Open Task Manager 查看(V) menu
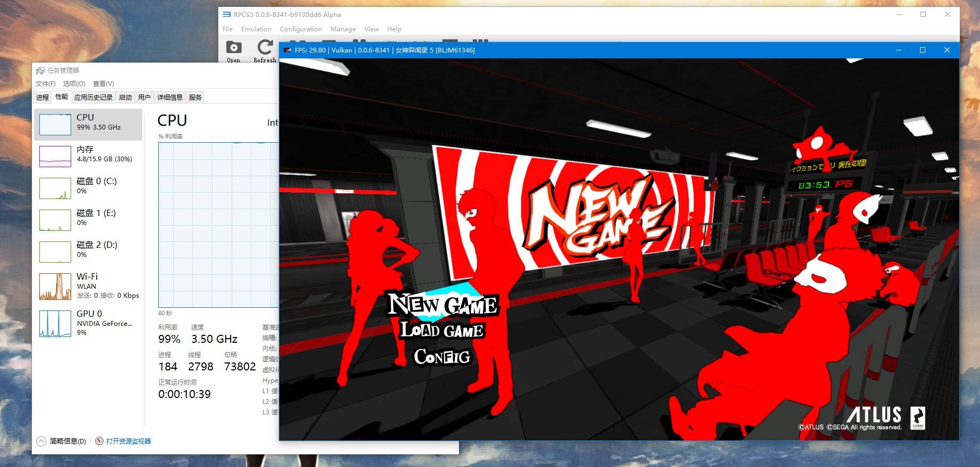Screen dimensions: 980x467 click(x=104, y=84)
